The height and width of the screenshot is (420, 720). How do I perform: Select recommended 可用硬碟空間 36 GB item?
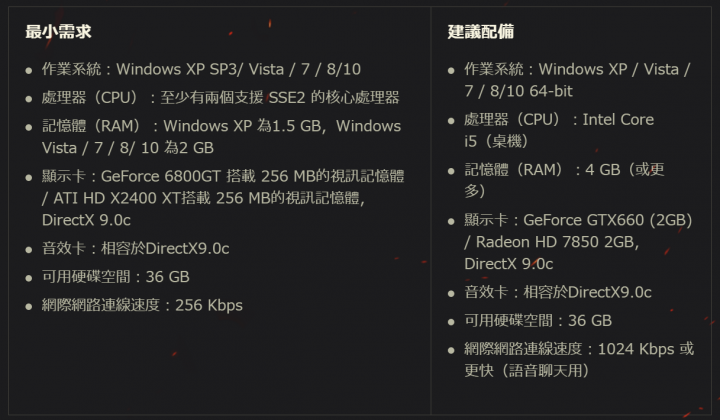coord(538,321)
